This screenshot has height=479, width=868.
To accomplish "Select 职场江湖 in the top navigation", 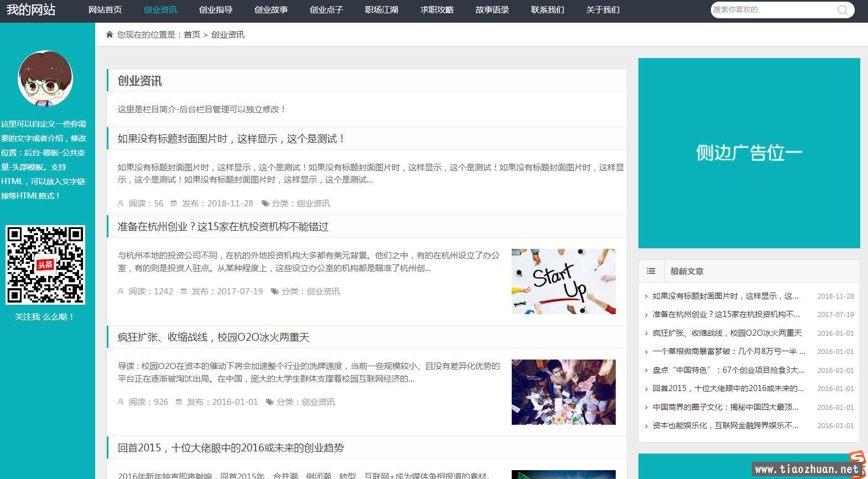I will [382, 10].
